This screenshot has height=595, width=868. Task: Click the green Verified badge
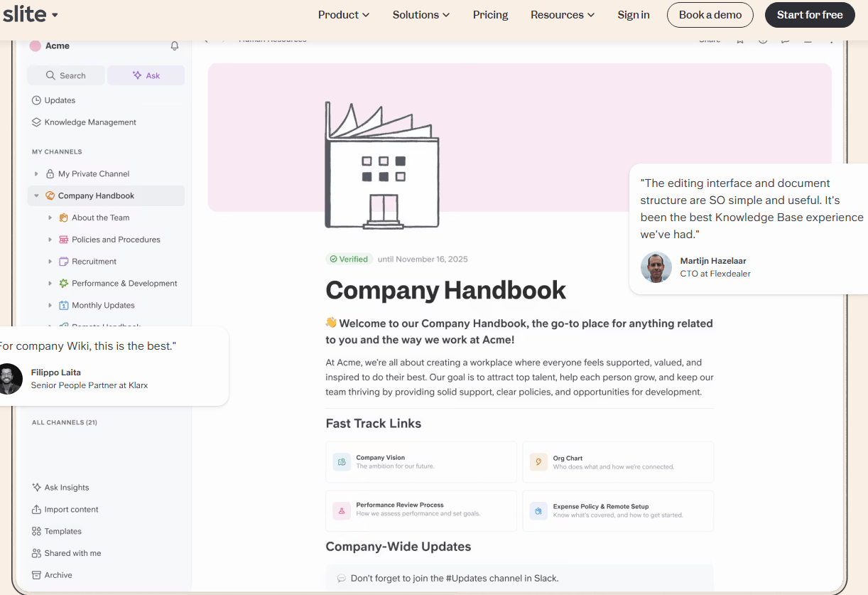(349, 259)
